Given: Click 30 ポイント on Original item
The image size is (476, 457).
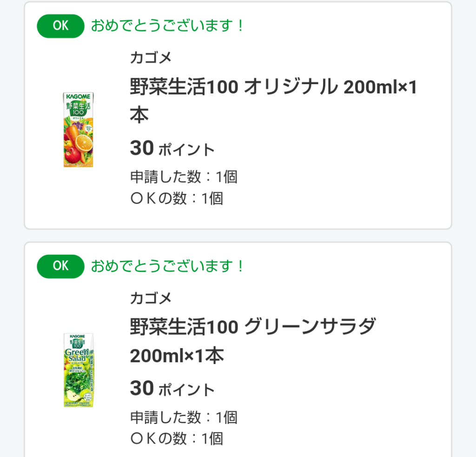Looking at the screenshot, I should click(172, 149).
